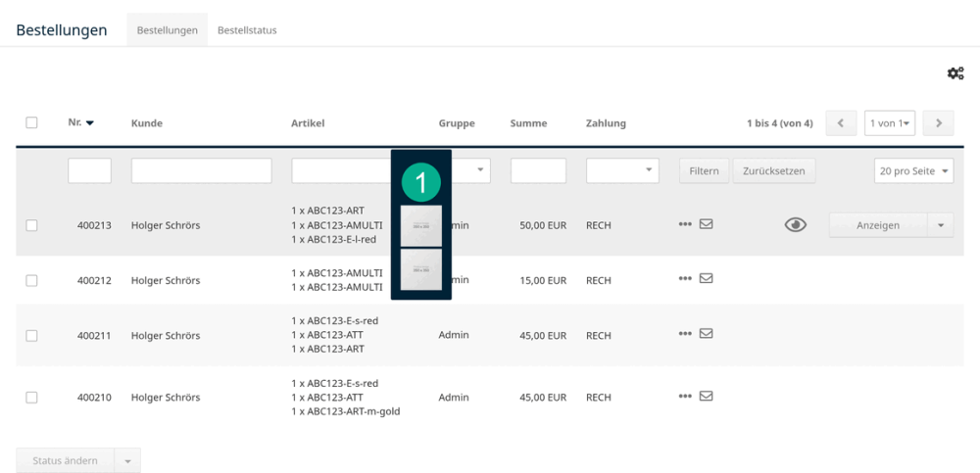Open the settings gears icon
The image size is (980, 473).
(955, 73)
